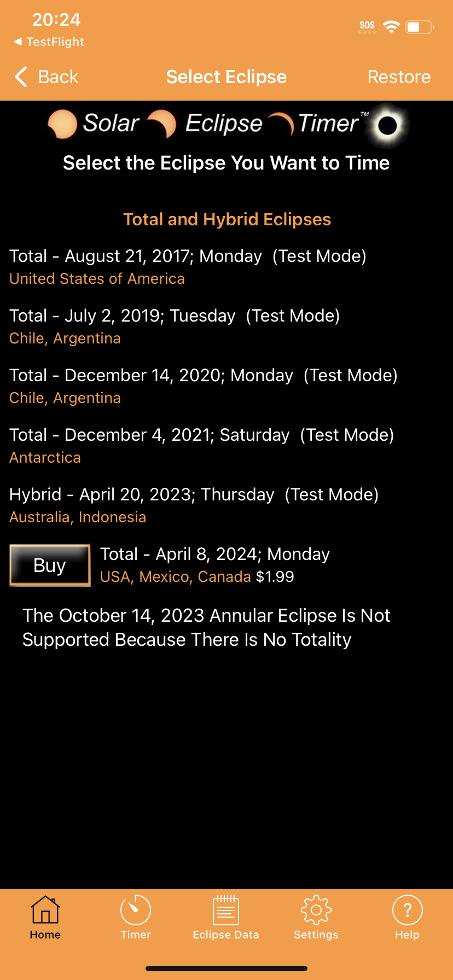The image size is (453, 980).
Task: Buy the April 8, 2024 eclipse
Action: (49, 565)
